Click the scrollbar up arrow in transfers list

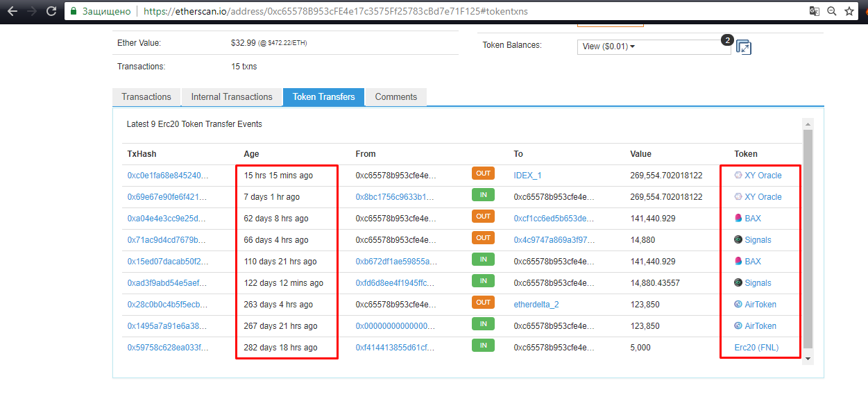[808, 123]
